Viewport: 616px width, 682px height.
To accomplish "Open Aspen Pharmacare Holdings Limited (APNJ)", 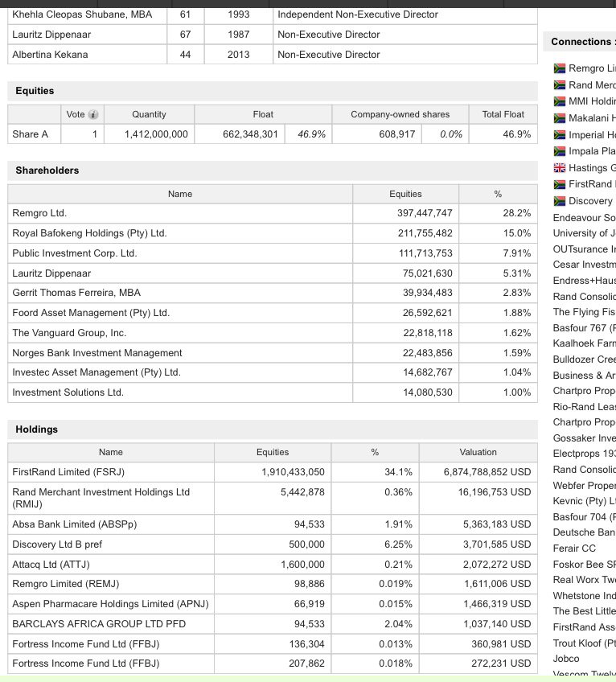I will (110, 604).
